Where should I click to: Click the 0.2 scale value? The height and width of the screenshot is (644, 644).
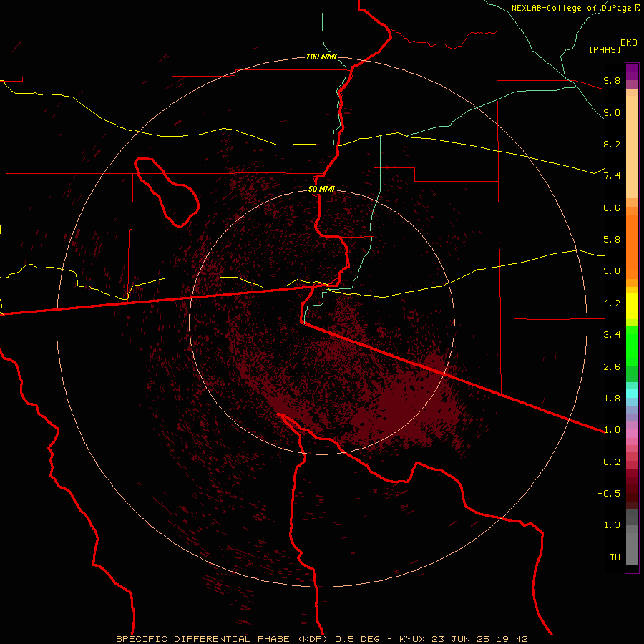pyautogui.click(x=612, y=462)
